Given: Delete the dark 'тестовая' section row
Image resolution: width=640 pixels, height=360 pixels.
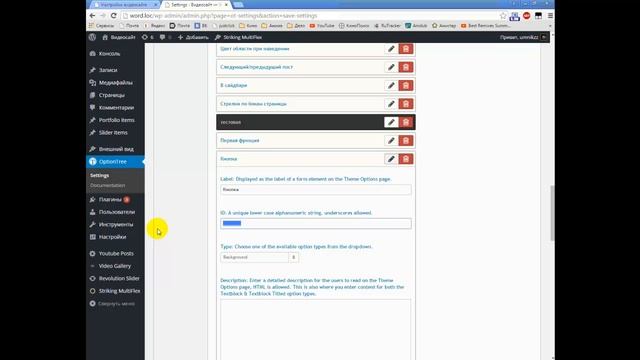Looking at the screenshot, I should pyautogui.click(x=406, y=122).
